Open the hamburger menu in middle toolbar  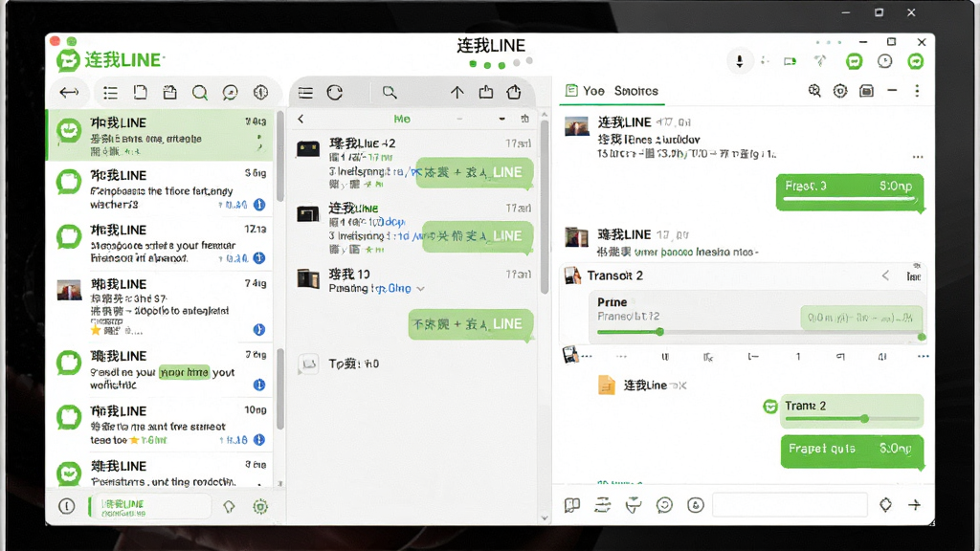point(305,93)
